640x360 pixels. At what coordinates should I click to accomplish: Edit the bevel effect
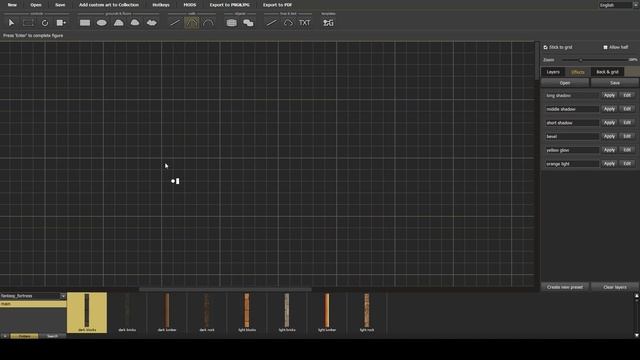point(627,136)
